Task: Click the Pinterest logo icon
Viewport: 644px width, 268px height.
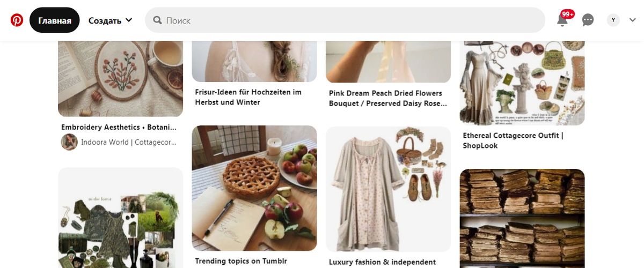Action: coord(17,20)
